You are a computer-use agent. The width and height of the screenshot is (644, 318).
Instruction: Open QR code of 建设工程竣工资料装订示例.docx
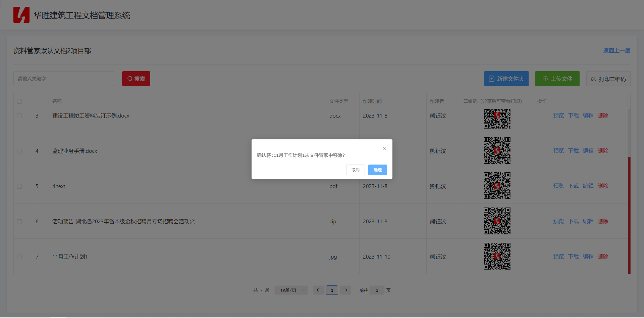(497, 119)
